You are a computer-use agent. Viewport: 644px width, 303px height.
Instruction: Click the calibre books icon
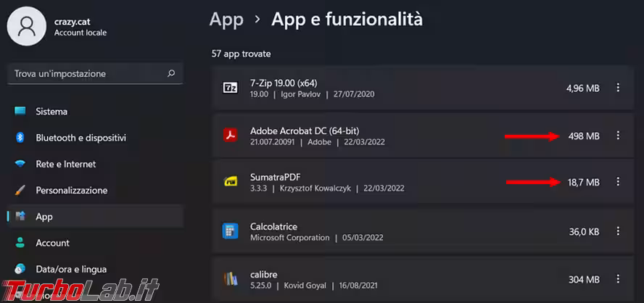point(230,278)
